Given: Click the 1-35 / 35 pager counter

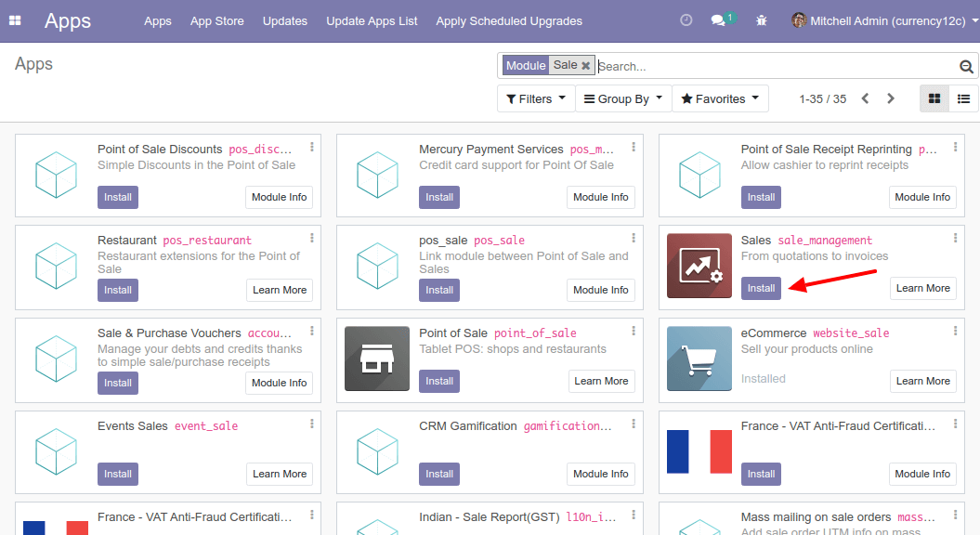Looking at the screenshot, I should [x=822, y=98].
